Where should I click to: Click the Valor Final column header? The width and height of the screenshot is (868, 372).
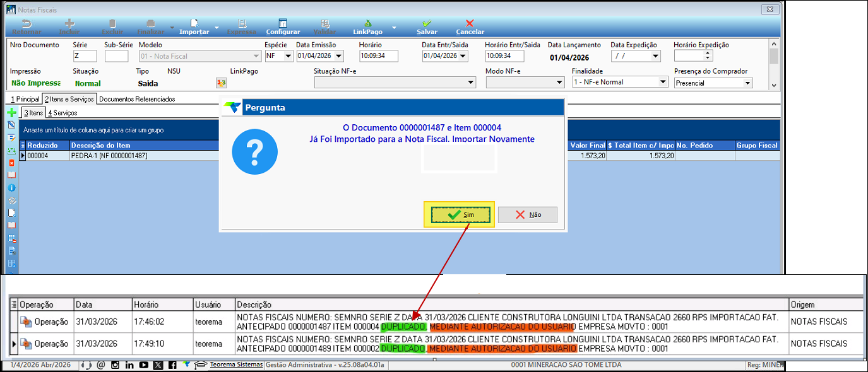[588, 146]
